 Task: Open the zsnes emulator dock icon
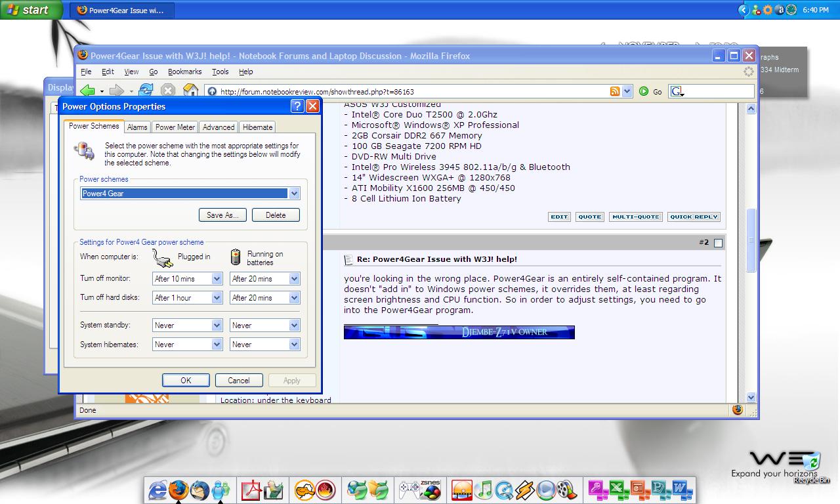[x=430, y=490]
